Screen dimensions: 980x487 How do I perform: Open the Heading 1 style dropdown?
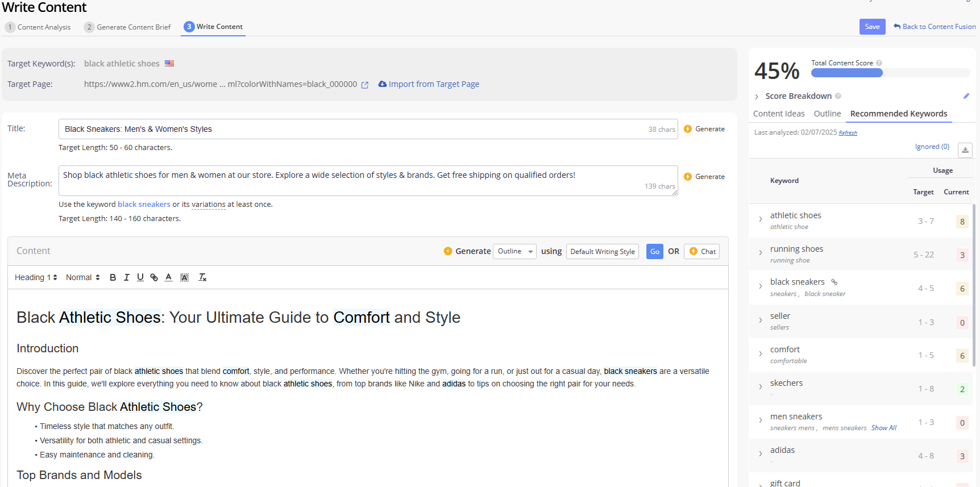point(36,277)
